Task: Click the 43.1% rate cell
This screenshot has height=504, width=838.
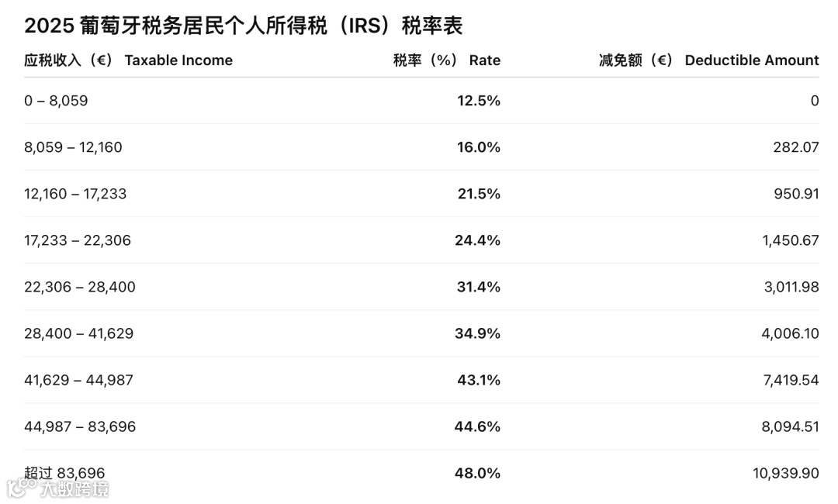Action: click(478, 380)
